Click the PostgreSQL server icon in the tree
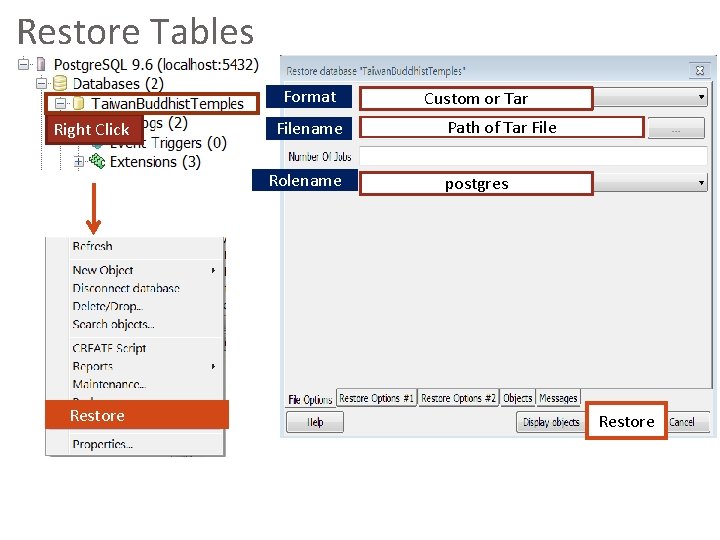 (x=41, y=64)
